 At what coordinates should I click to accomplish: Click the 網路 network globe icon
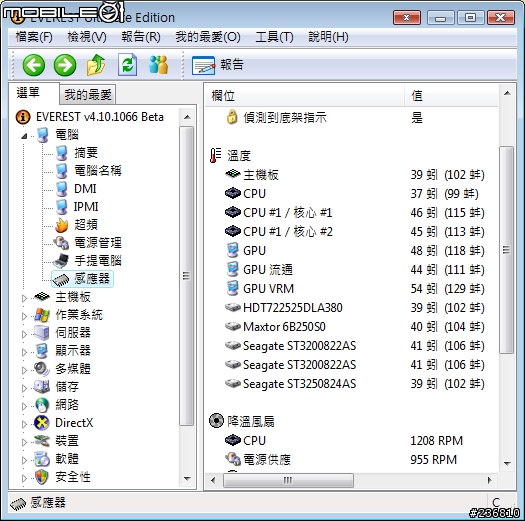pos(42,405)
